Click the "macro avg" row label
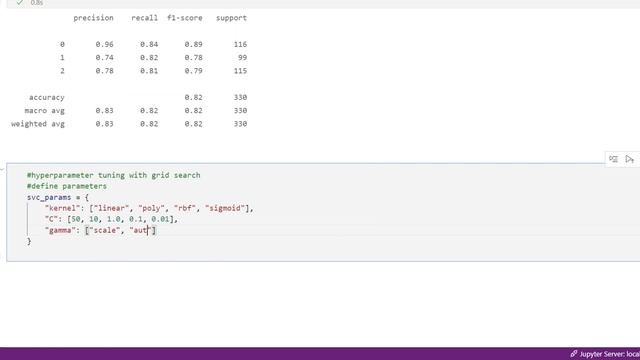 pyautogui.click(x=44, y=111)
